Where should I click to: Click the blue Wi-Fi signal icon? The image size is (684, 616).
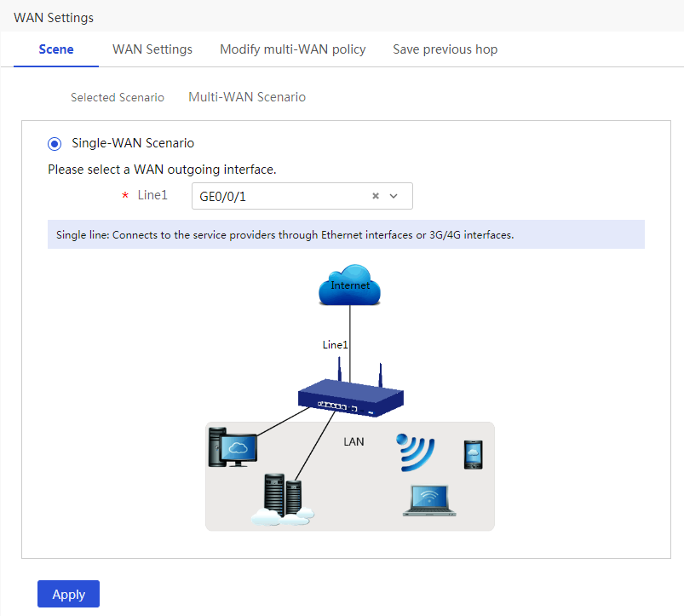pos(416,452)
